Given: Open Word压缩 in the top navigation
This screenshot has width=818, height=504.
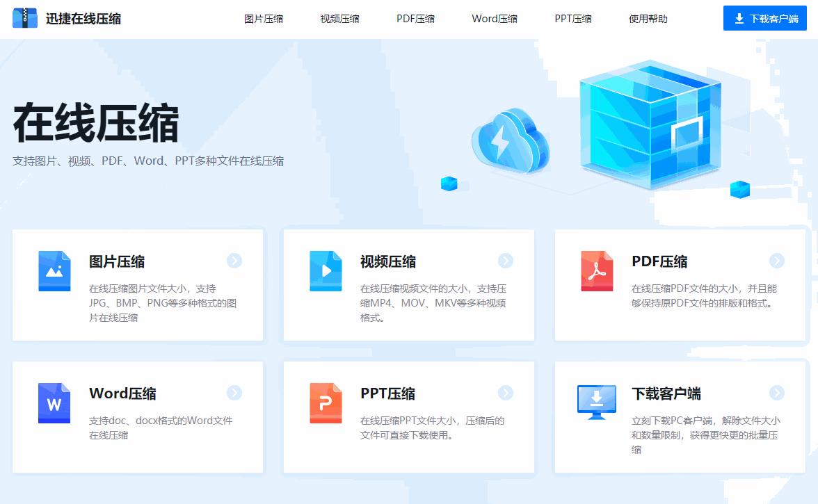Looking at the screenshot, I should pyautogui.click(x=495, y=19).
